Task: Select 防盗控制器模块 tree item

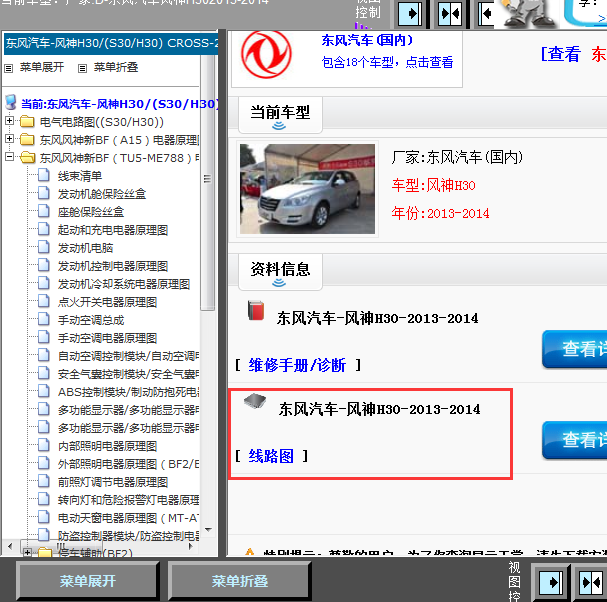Action: (128, 536)
